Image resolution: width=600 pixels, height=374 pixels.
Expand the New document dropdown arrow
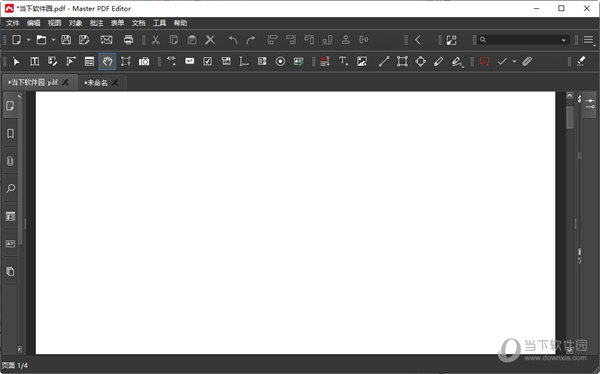(28, 40)
